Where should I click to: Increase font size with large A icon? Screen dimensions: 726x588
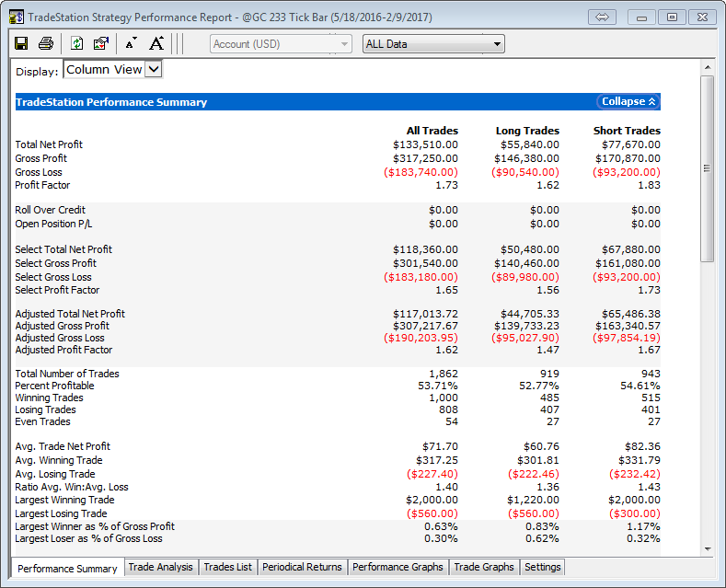156,43
